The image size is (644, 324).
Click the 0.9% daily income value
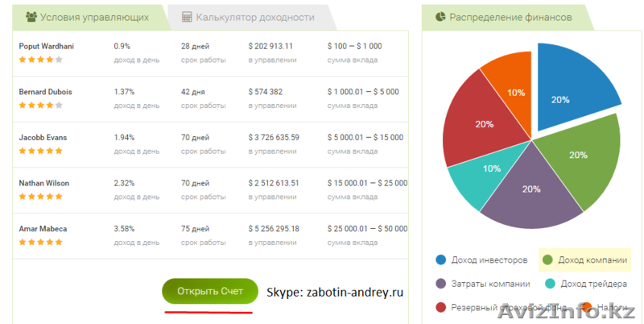pos(122,46)
